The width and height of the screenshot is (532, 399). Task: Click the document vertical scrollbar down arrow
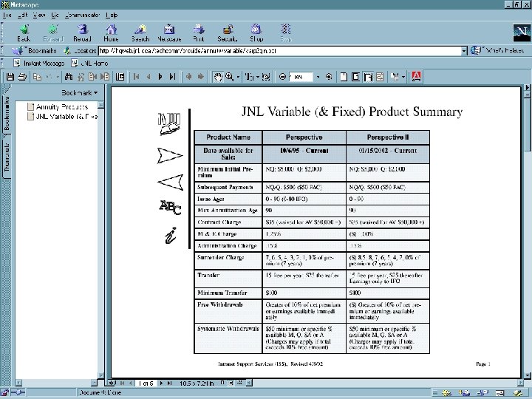point(527,375)
